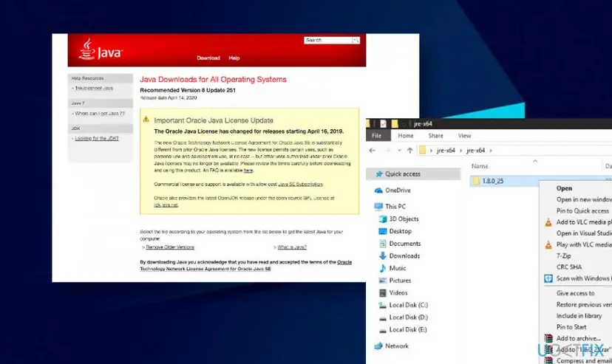Click WinRAR books icon beside Add to archive

click(x=548, y=338)
